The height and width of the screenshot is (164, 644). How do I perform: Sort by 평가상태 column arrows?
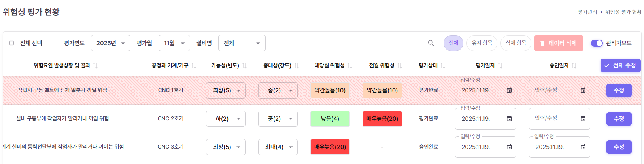click(x=443, y=66)
